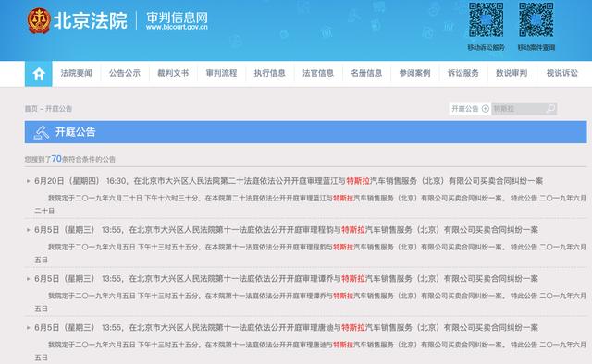This screenshot has height=364, width=592.
Task: Open the 6月20日 16:30 蓝江 hearing notice
Action: point(289,181)
